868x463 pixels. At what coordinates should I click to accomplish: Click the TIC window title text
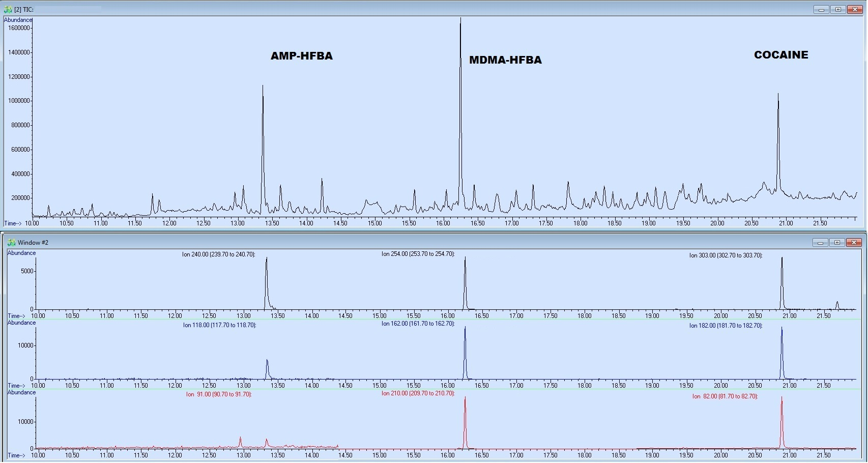tap(24, 10)
